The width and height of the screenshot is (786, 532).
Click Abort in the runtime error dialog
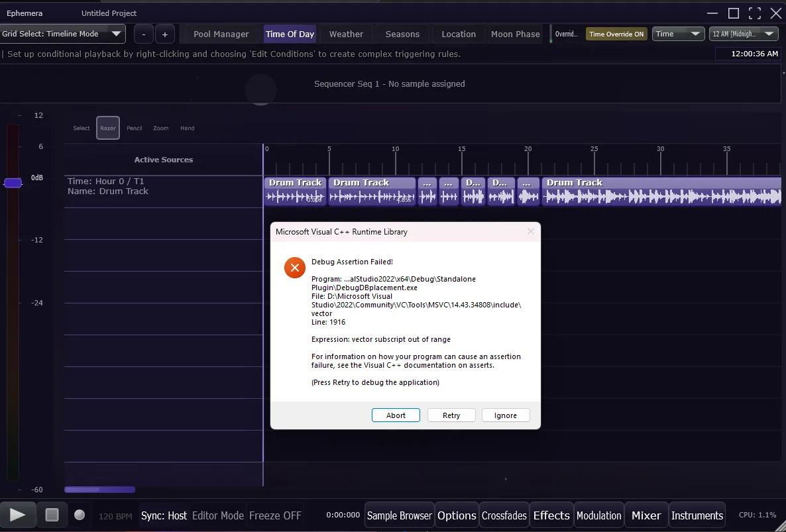click(396, 415)
